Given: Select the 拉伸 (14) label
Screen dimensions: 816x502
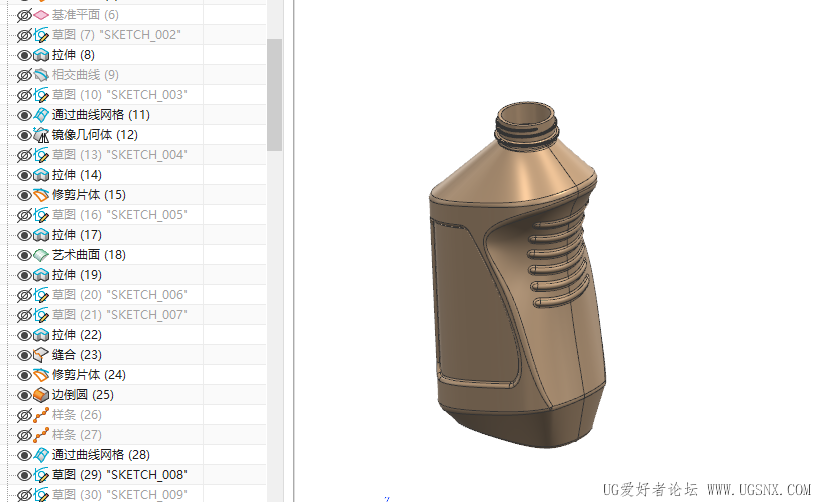Looking at the screenshot, I should point(76,175).
